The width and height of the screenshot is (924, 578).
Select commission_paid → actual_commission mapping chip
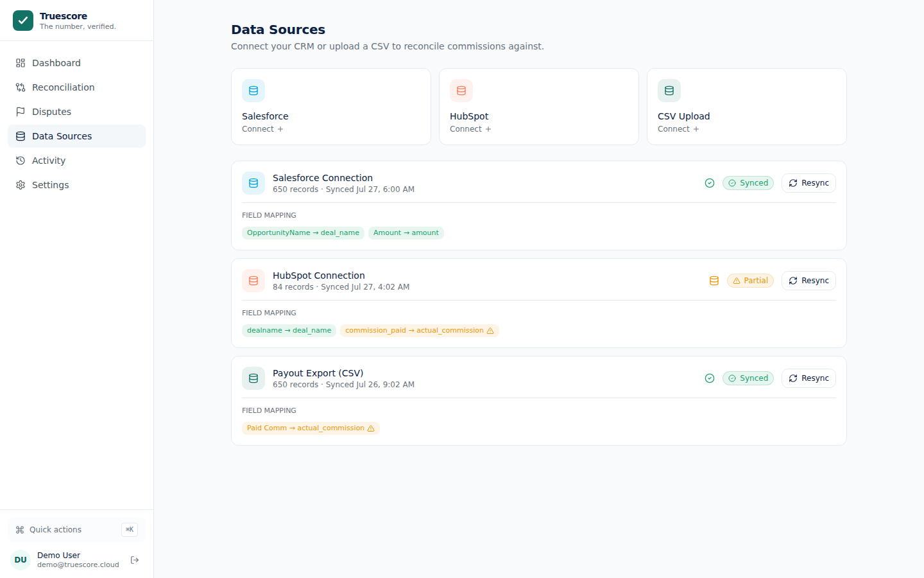[420, 331]
